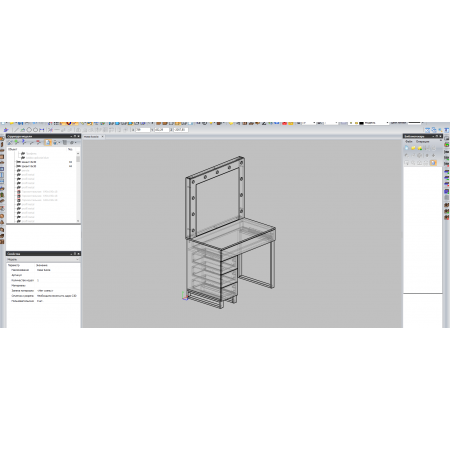Open the model dropdown in properties panel
Image resolution: width=450 pixels, height=450 pixels.
click(43, 259)
